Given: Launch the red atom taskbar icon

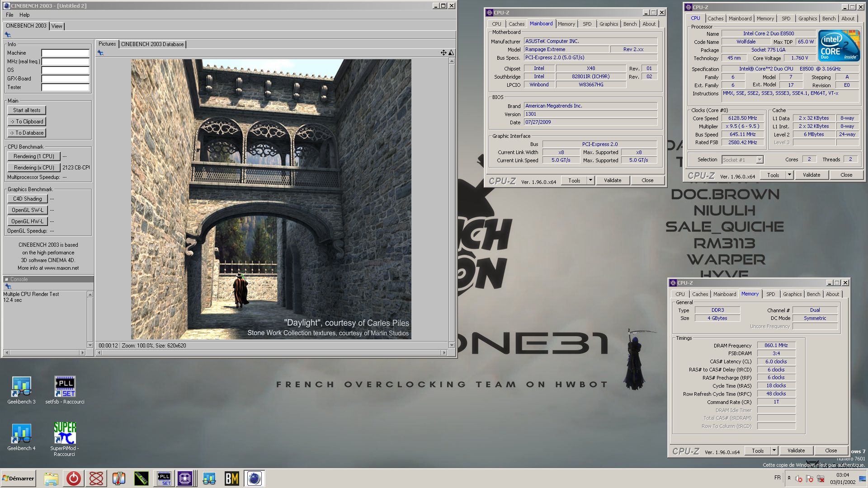Looking at the screenshot, I should point(96,479).
